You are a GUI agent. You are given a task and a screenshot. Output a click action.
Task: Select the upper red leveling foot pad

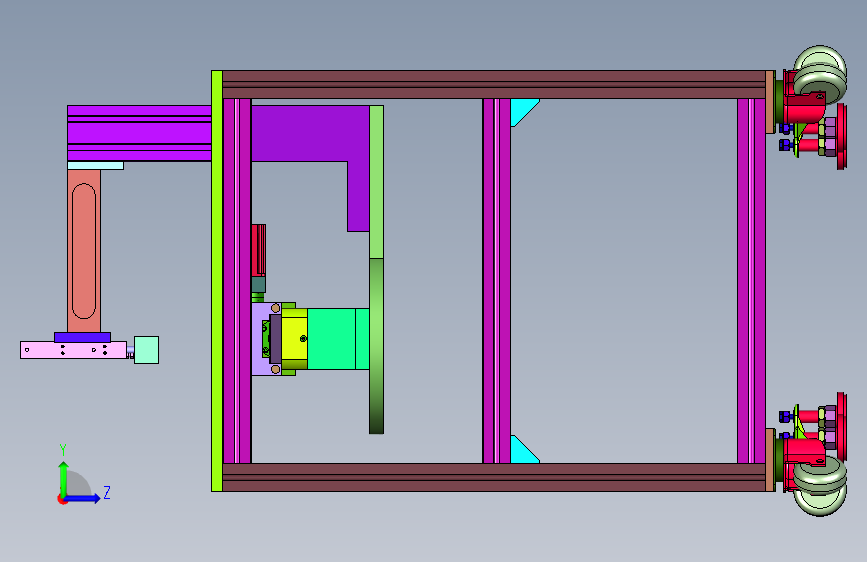point(842,136)
